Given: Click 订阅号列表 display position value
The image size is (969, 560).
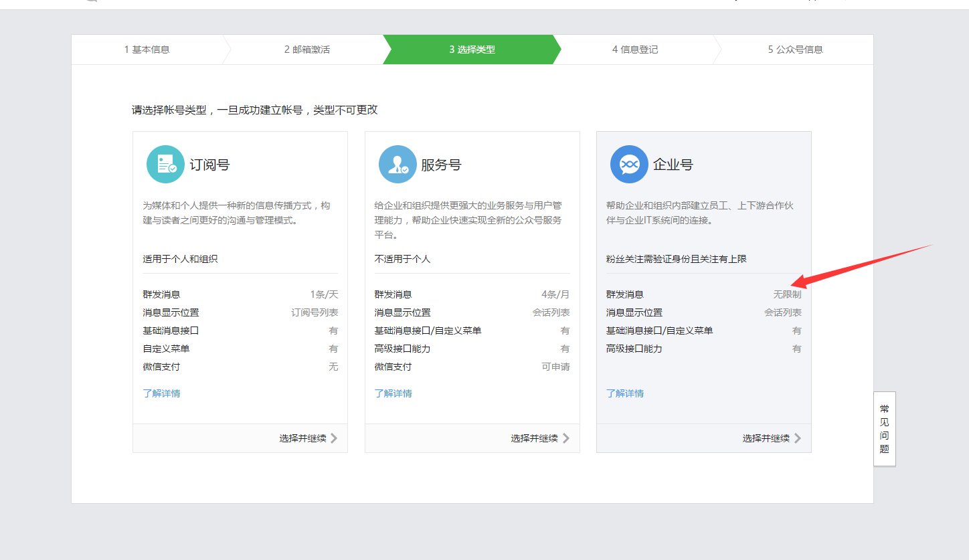Looking at the screenshot, I should point(315,312).
